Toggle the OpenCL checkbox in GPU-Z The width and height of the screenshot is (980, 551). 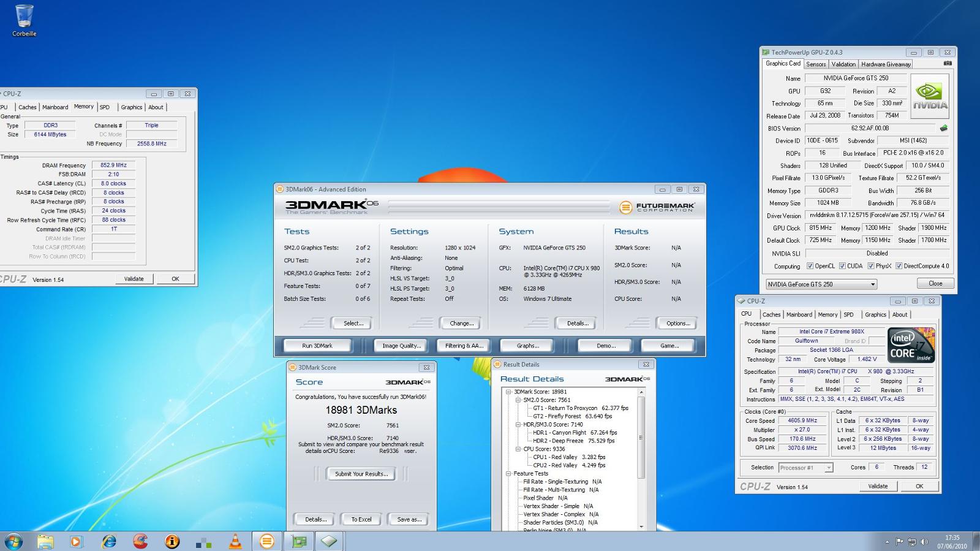[810, 266]
